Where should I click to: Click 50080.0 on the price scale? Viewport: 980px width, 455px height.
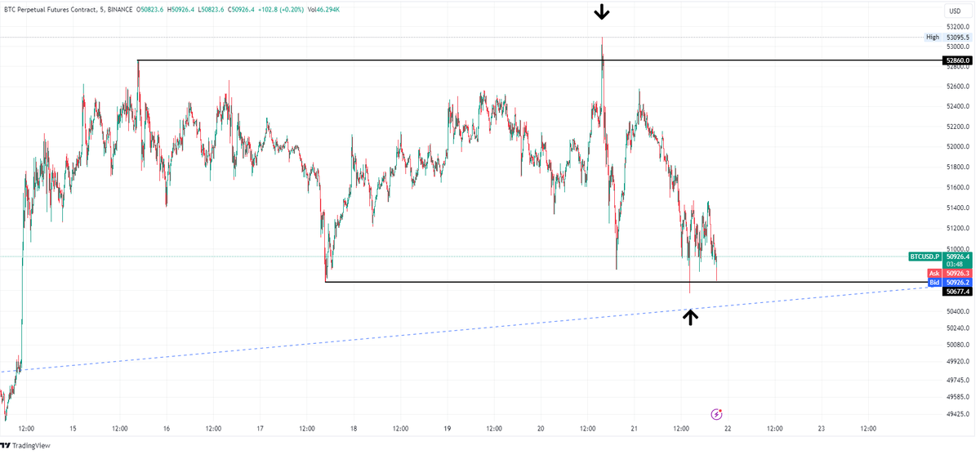pos(958,345)
